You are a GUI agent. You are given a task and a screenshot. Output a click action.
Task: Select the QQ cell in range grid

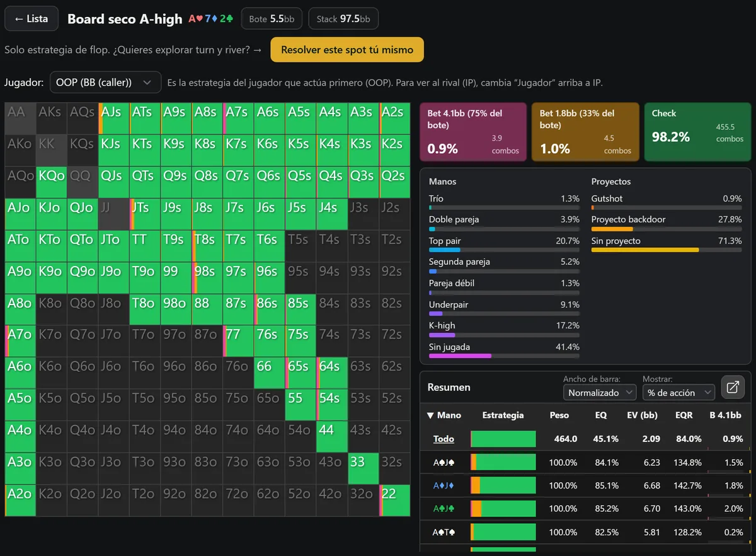(x=83, y=182)
